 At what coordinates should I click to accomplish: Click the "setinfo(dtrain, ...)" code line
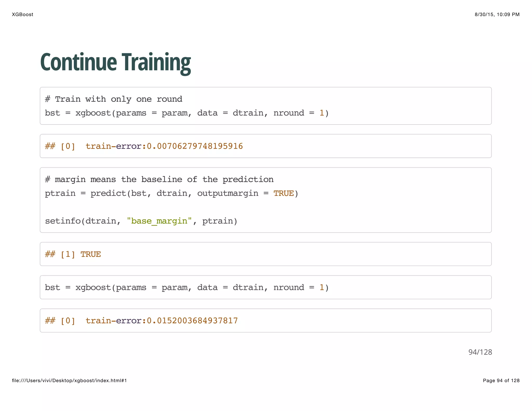coord(141,221)
